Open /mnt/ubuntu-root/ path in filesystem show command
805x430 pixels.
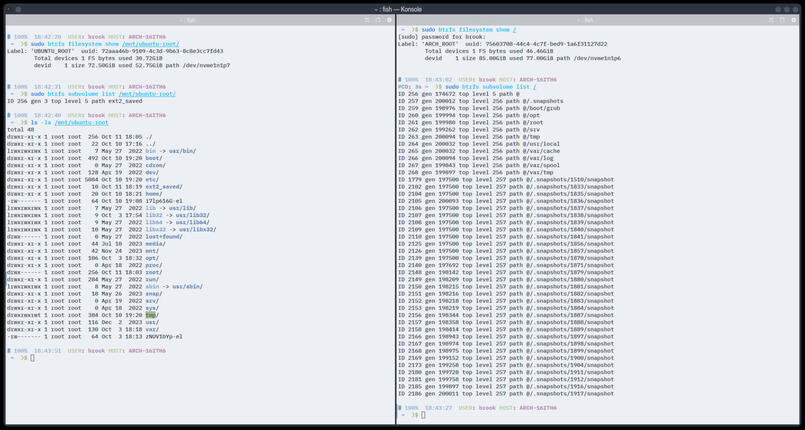click(150, 44)
